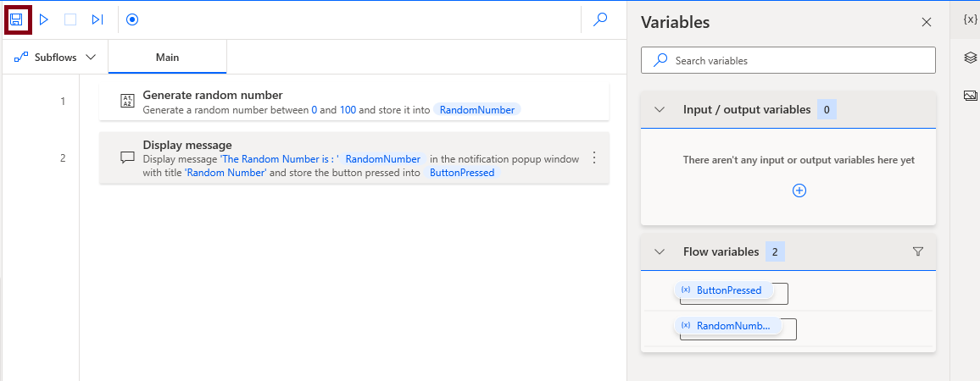This screenshot has width=980, height=381.
Task: Open Display message action more options
Action: pyautogui.click(x=594, y=157)
